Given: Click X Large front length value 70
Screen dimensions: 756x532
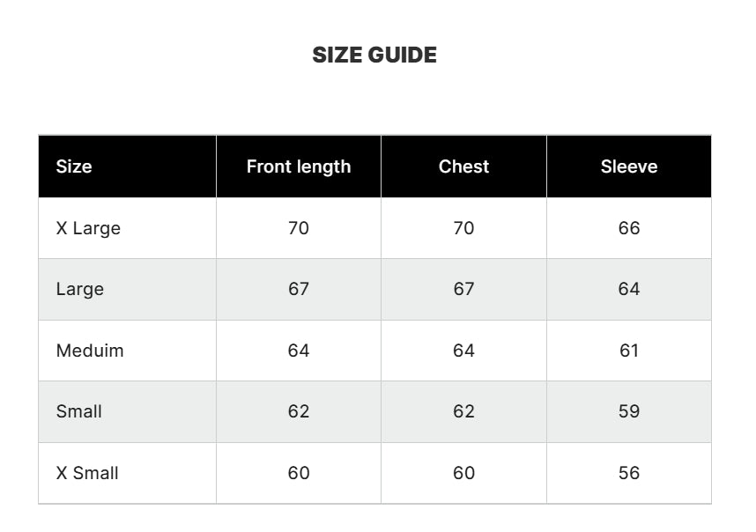Looking at the screenshot, I should (299, 228).
